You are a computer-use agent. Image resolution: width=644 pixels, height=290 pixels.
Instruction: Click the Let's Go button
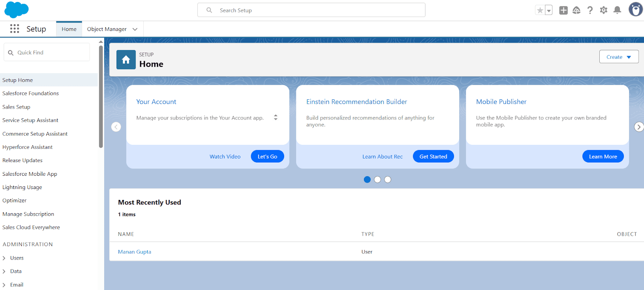point(267,156)
